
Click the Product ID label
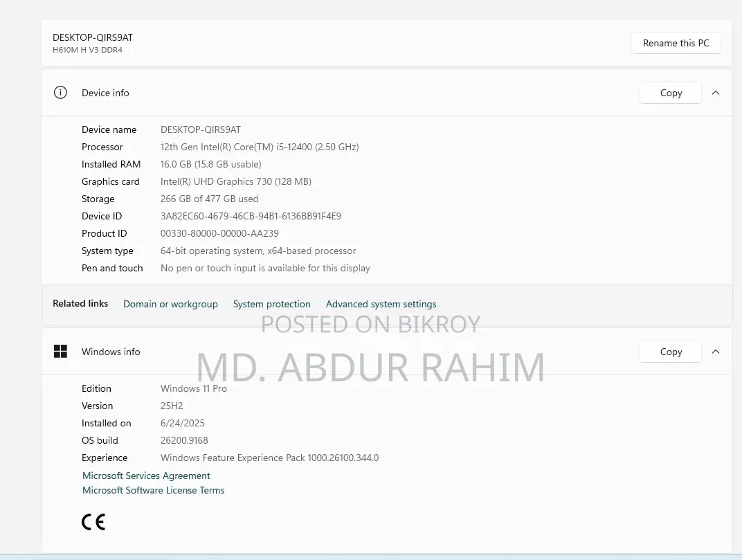pyautogui.click(x=104, y=233)
